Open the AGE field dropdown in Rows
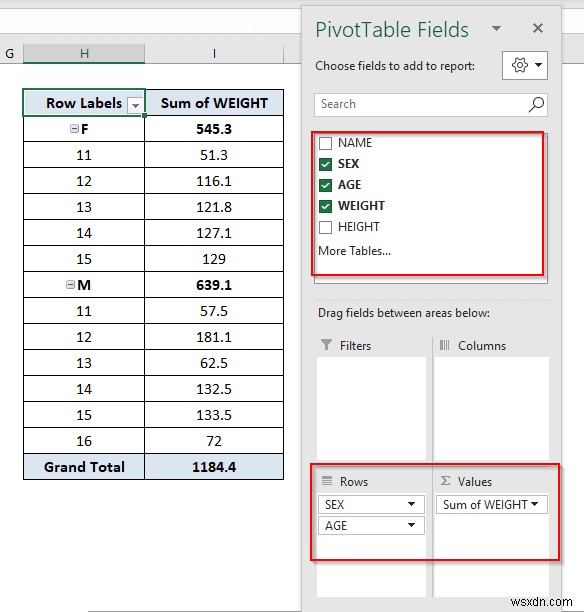The image size is (584, 612). pyautogui.click(x=411, y=525)
